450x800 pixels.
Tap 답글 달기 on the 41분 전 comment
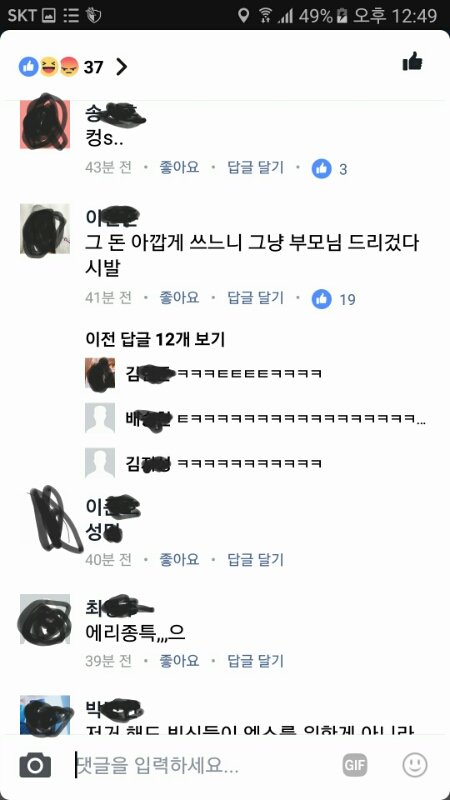255,297
